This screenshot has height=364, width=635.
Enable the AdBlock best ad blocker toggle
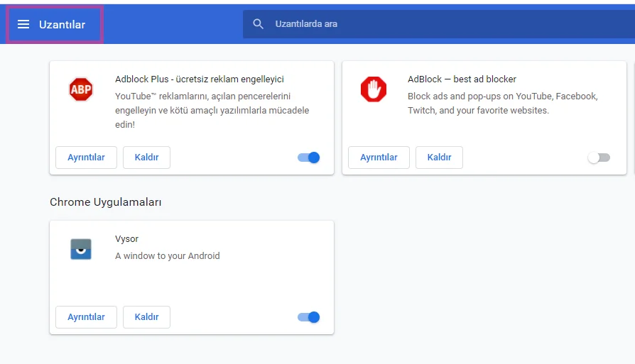coord(599,158)
